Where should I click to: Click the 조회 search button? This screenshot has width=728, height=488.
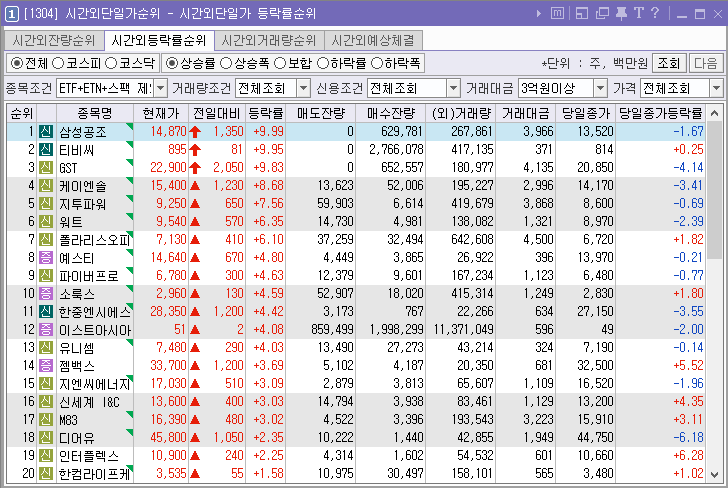[x=669, y=63]
